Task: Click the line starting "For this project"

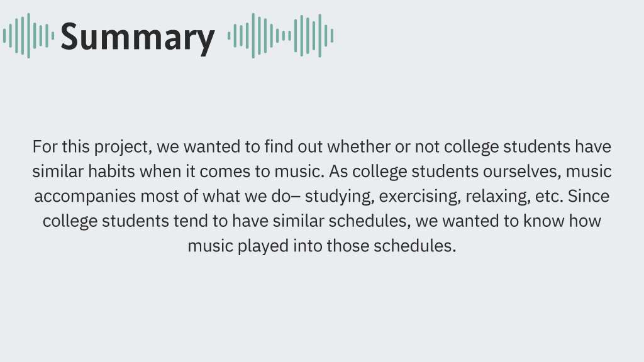Action: [x=322, y=147]
